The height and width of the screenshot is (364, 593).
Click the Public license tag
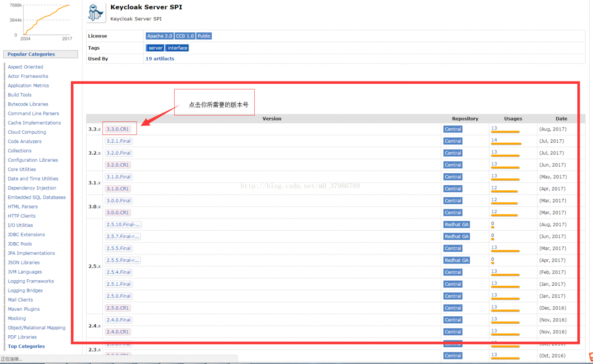(204, 36)
